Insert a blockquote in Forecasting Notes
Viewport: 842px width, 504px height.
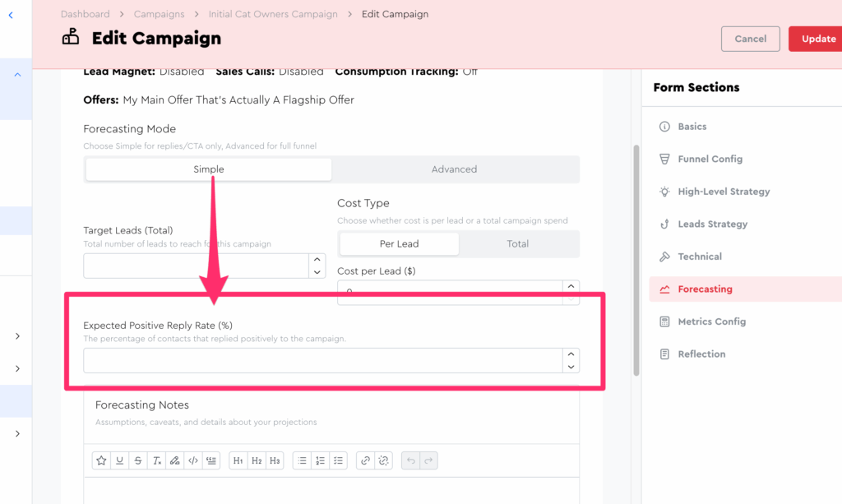click(210, 460)
